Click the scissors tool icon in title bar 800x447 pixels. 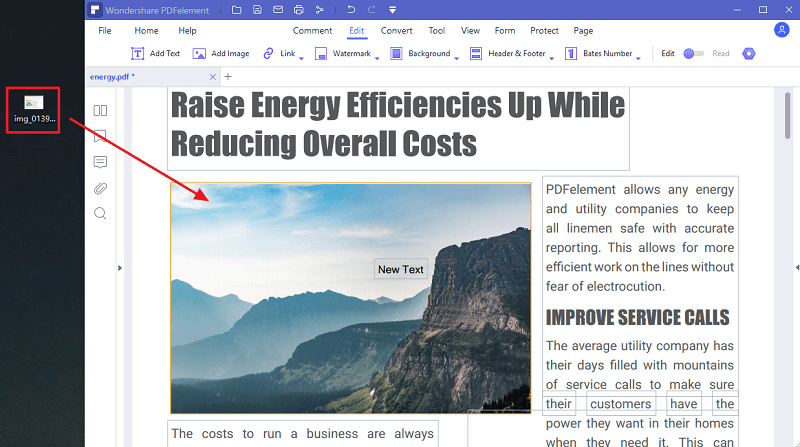319,10
